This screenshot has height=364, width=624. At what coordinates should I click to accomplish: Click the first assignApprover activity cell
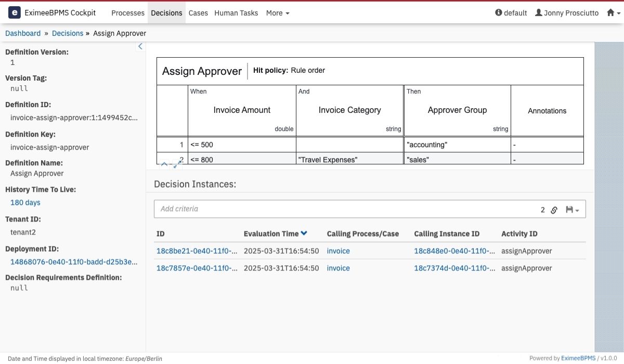pos(527,251)
